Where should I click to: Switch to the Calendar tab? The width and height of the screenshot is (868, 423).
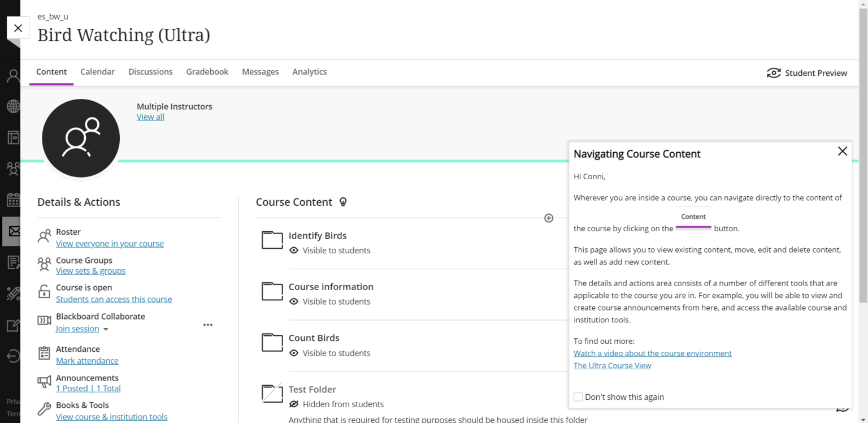coord(97,72)
